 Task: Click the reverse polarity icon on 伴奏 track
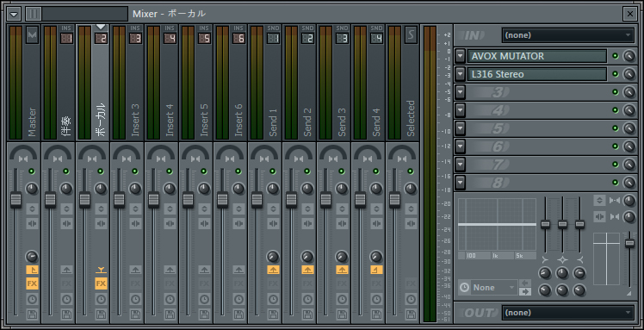[x=66, y=209]
